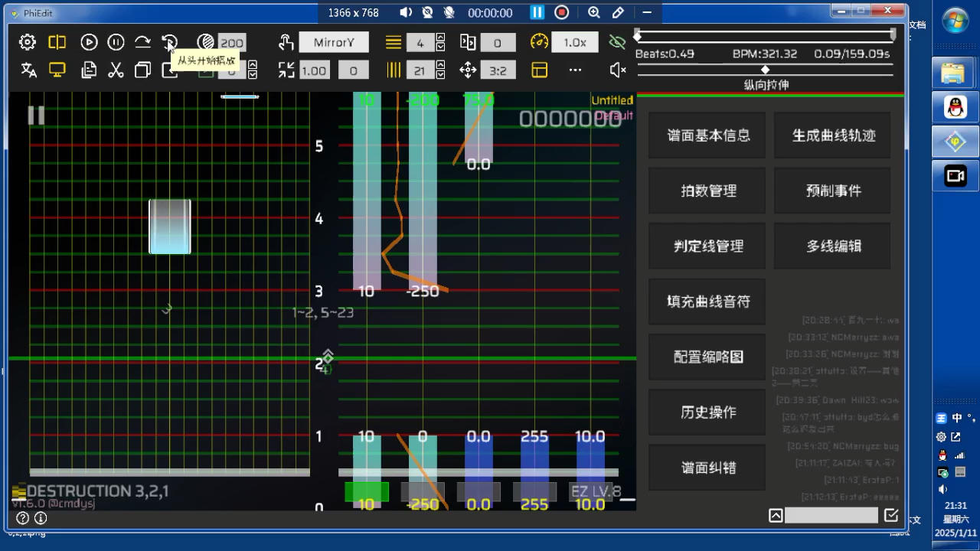
Task: Open the 3:2 aspect ratio dropdown
Action: (x=498, y=70)
